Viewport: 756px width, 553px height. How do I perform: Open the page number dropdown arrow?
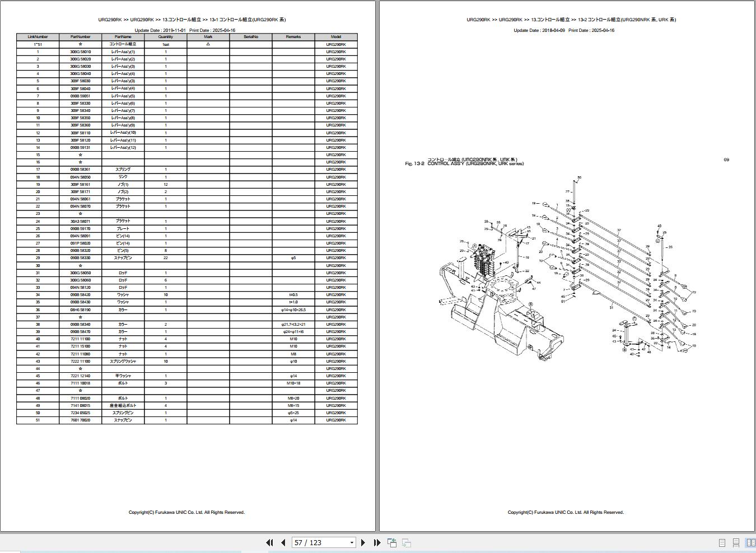tap(352, 542)
